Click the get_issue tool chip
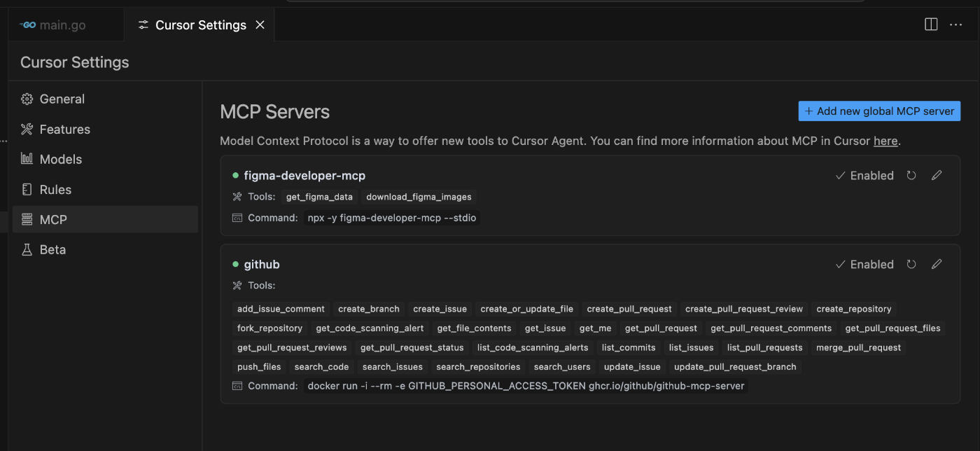 pyautogui.click(x=545, y=328)
